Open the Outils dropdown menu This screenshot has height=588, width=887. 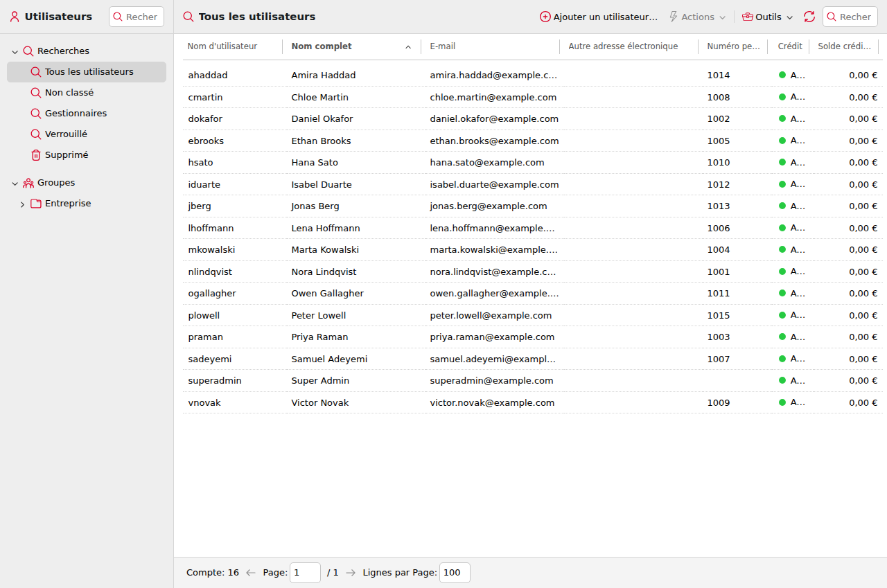point(767,17)
